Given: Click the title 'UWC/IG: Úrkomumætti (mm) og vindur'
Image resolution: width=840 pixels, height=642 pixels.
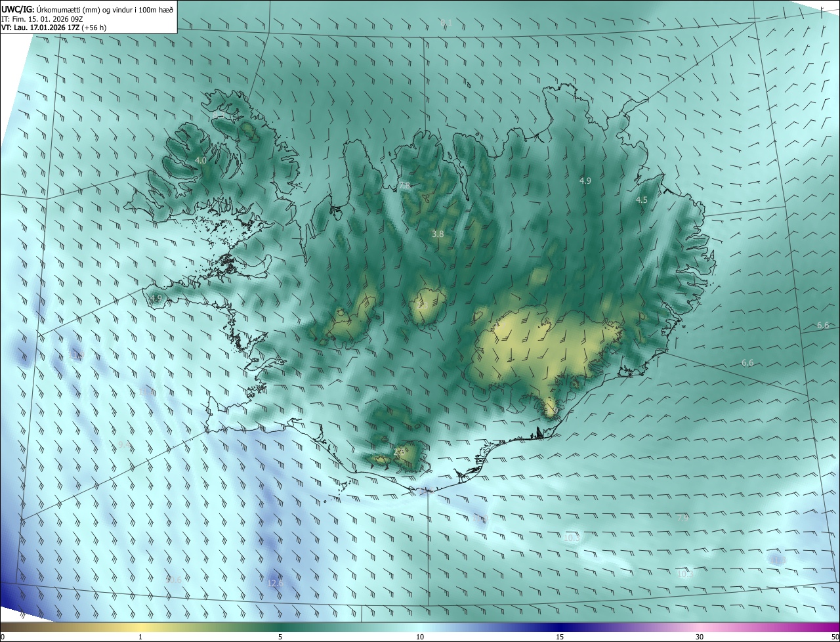Looking at the screenshot, I should 87,9.
